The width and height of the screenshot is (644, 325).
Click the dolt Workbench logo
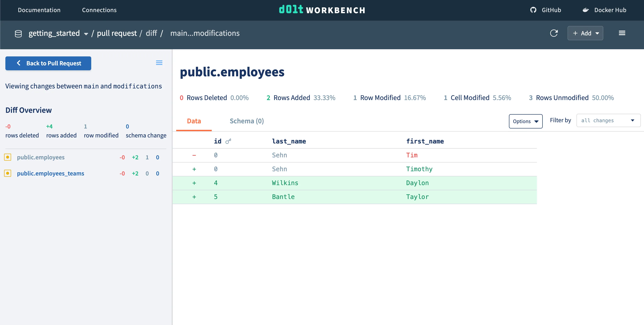[x=322, y=10]
